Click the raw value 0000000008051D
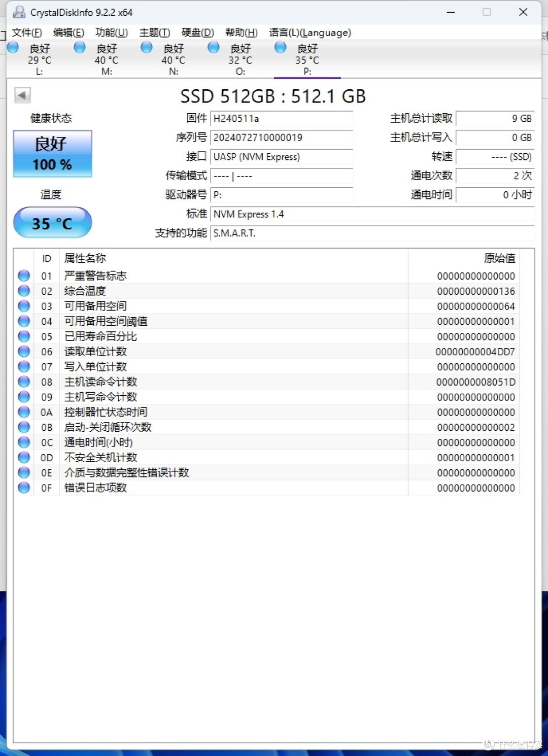The width and height of the screenshot is (548, 756). (x=476, y=382)
